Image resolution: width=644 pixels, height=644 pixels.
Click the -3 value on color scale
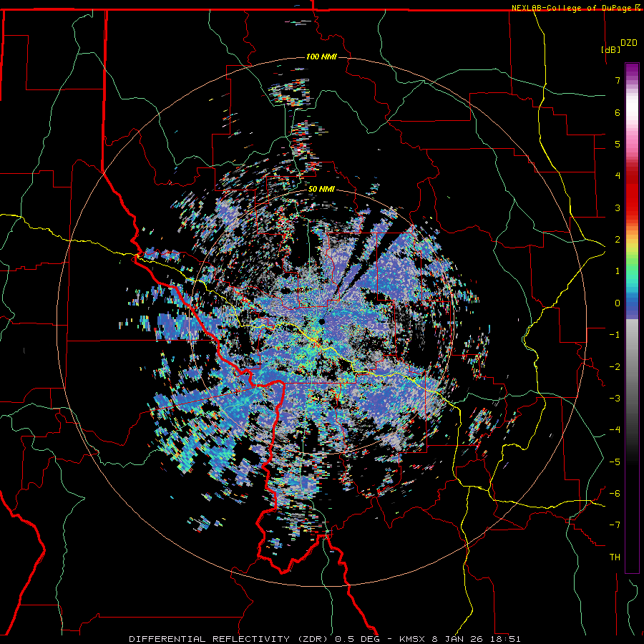[615, 399]
